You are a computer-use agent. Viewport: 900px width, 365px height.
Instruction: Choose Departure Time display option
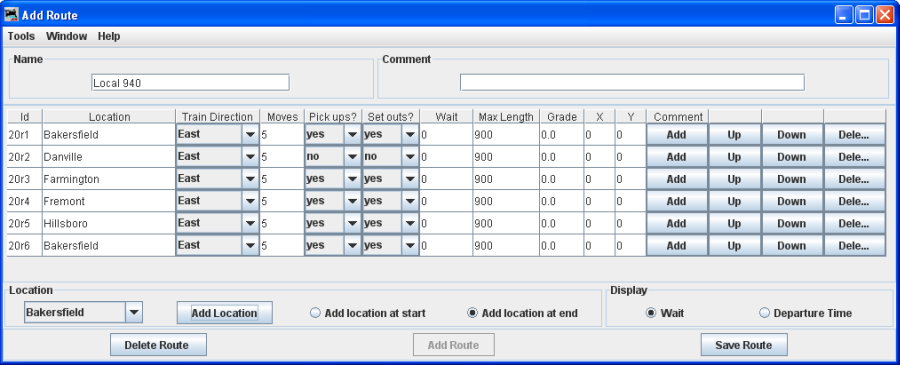click(806, 313)
